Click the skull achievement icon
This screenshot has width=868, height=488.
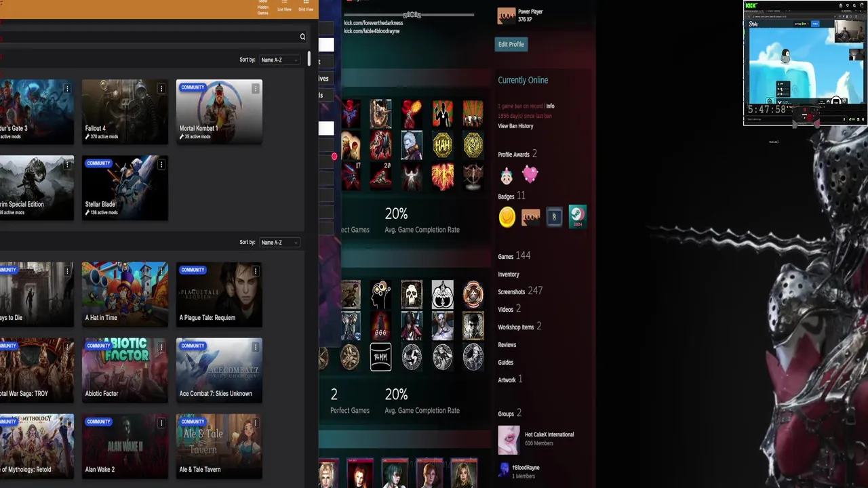point(412,295)
